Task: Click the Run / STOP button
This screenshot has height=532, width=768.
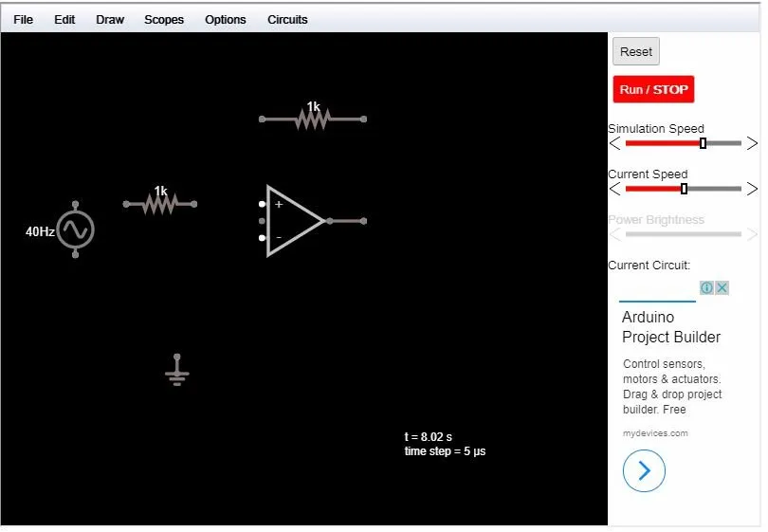Action: (653, 89)
